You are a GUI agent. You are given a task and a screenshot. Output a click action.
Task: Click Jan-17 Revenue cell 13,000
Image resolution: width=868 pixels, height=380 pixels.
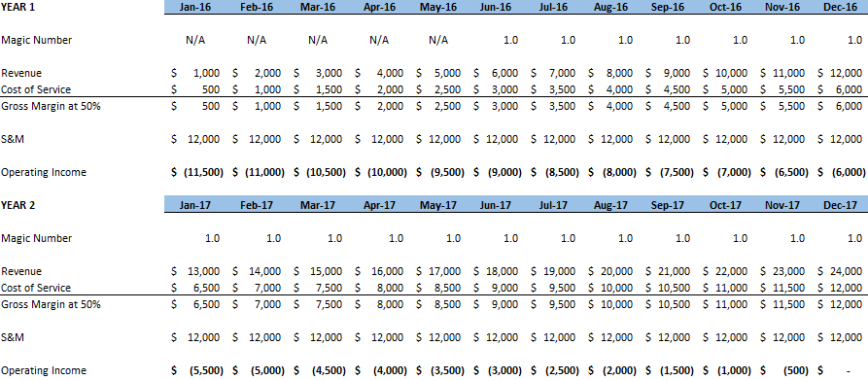point(204,271)
